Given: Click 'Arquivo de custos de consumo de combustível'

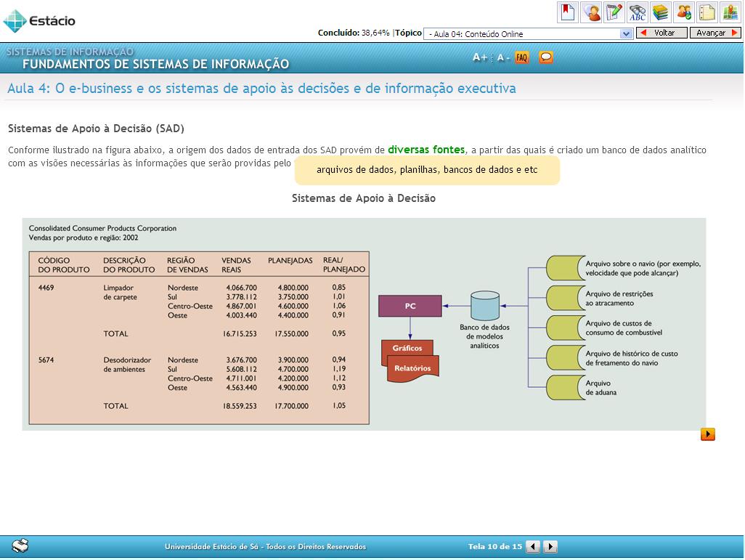Looking at the screenshot, I should click(623, 328).
